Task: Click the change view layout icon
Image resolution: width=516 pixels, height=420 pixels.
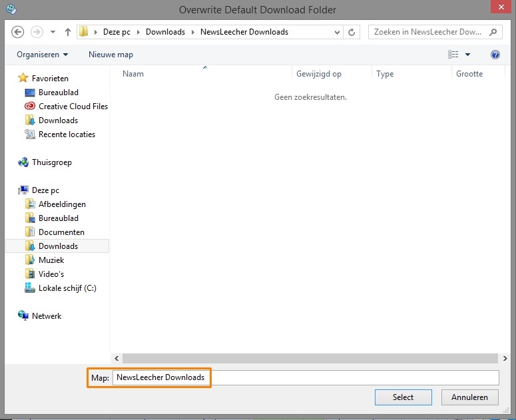Action: tap(453, 55)
